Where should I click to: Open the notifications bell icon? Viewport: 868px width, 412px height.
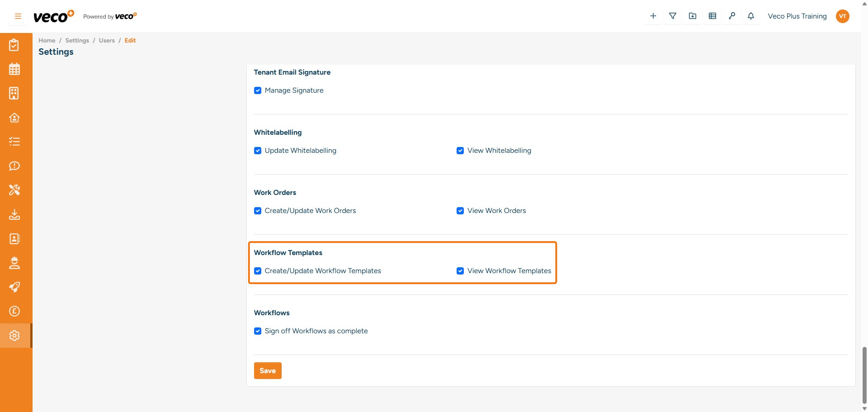750,16
